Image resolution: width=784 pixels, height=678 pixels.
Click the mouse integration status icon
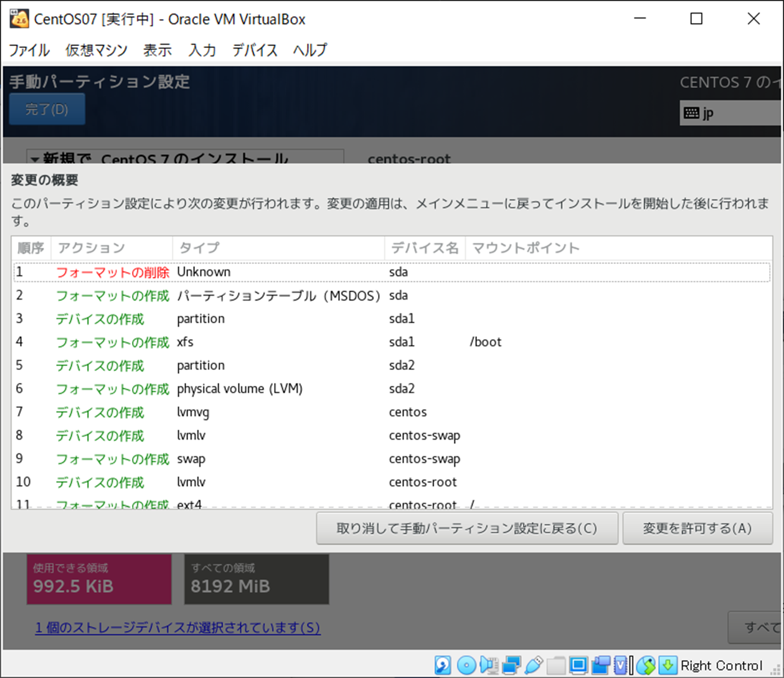[x=646, y=665]
